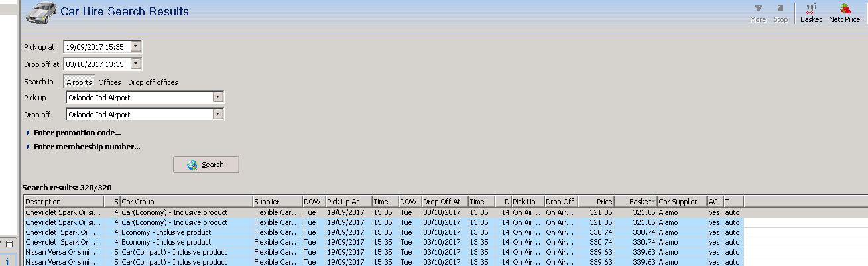Sort by the Pick Up column header
Screen dimensions: 868x266
click(x=528, y=202)
